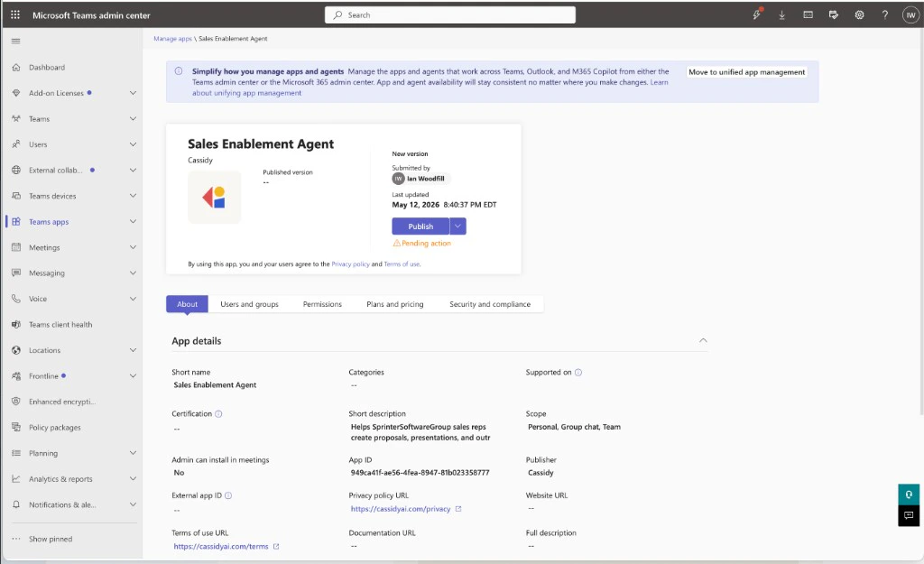Collapse the navigation hamburger menu
Screen dimensions: 924x564
16,41
